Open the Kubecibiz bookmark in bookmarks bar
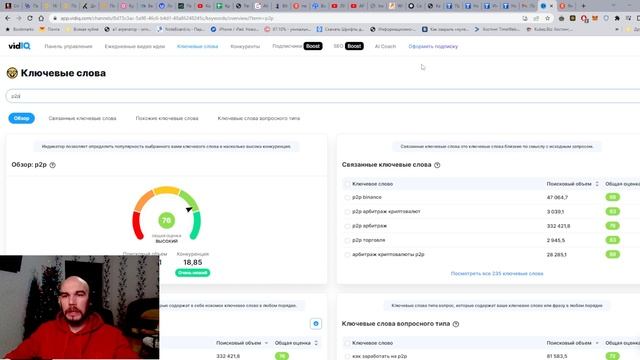This screenshot has width=640, height=360. coord(549,29)
